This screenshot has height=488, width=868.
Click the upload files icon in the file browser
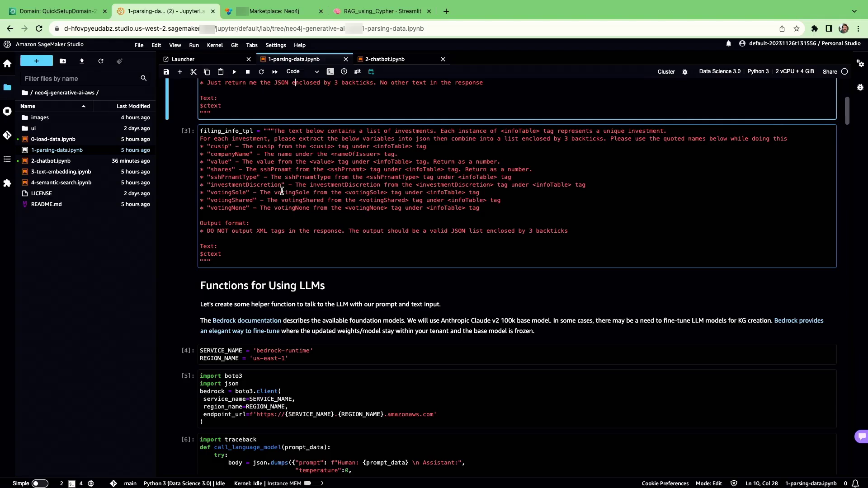pyautogui.click(x=82, y=61)
